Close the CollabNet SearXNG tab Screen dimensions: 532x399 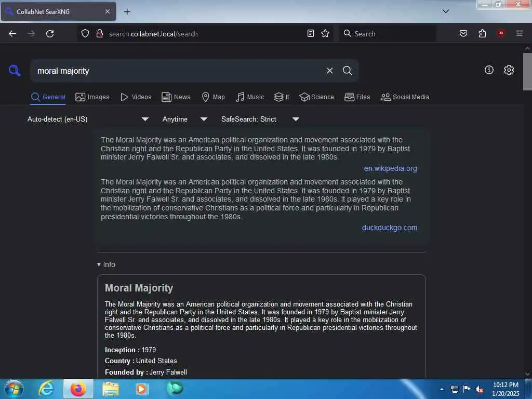click(108, 11)
